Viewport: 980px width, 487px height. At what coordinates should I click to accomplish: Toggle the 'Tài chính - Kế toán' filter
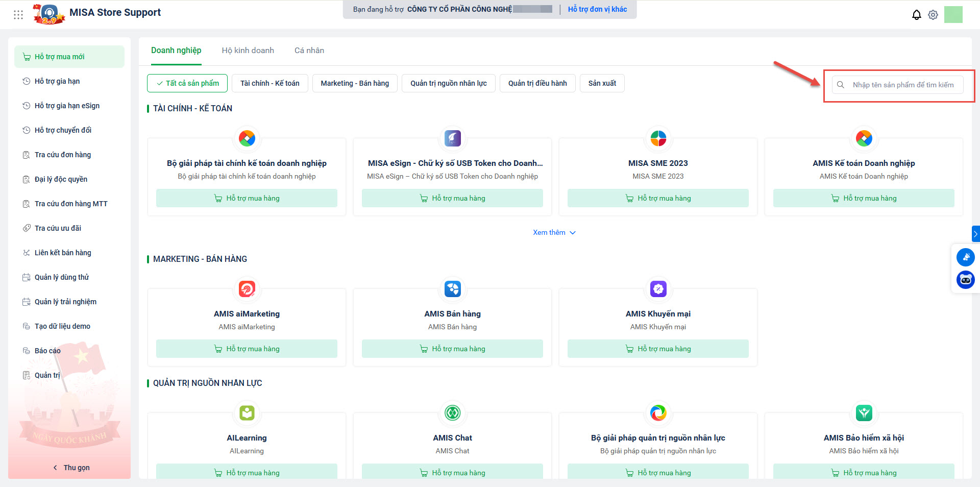(269, 83)
